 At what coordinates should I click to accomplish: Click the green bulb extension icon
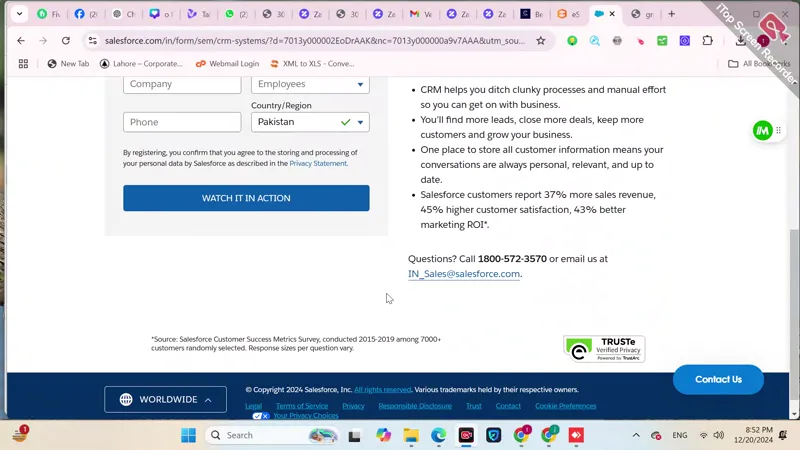(x=572, y=40)
